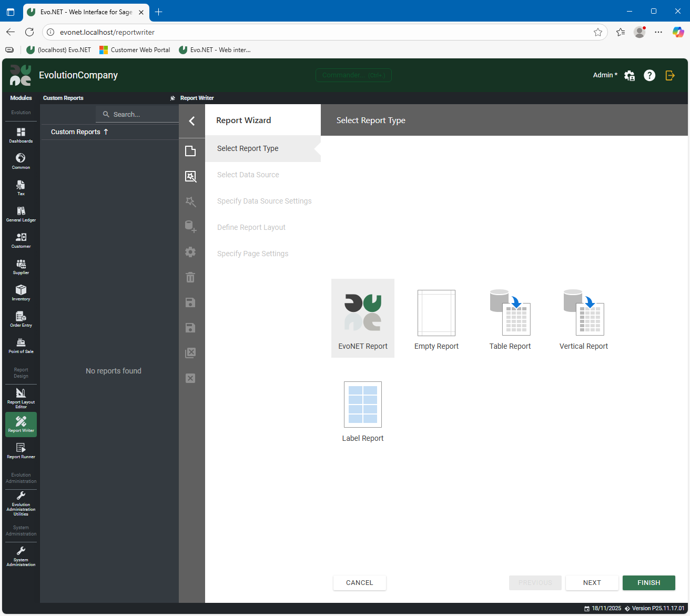Choose the Table Report type
This screenshot has width=690, height=616.
510,318
